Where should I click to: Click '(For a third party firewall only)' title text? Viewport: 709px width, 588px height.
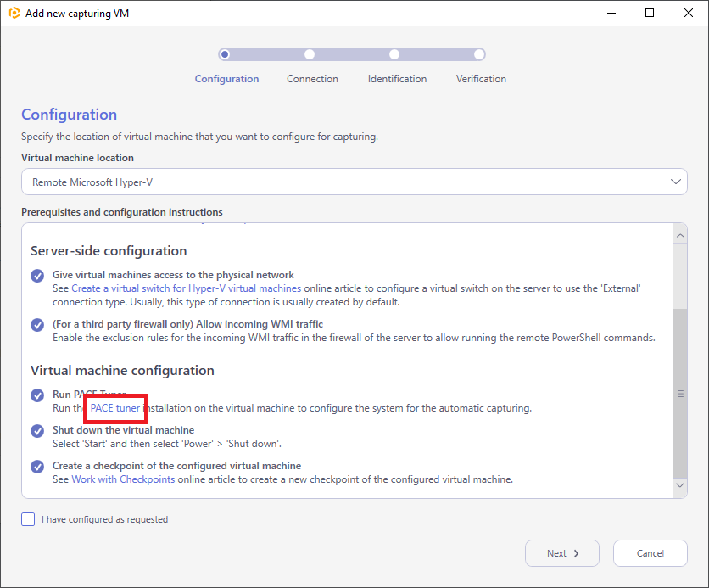(x=187, y=324)
